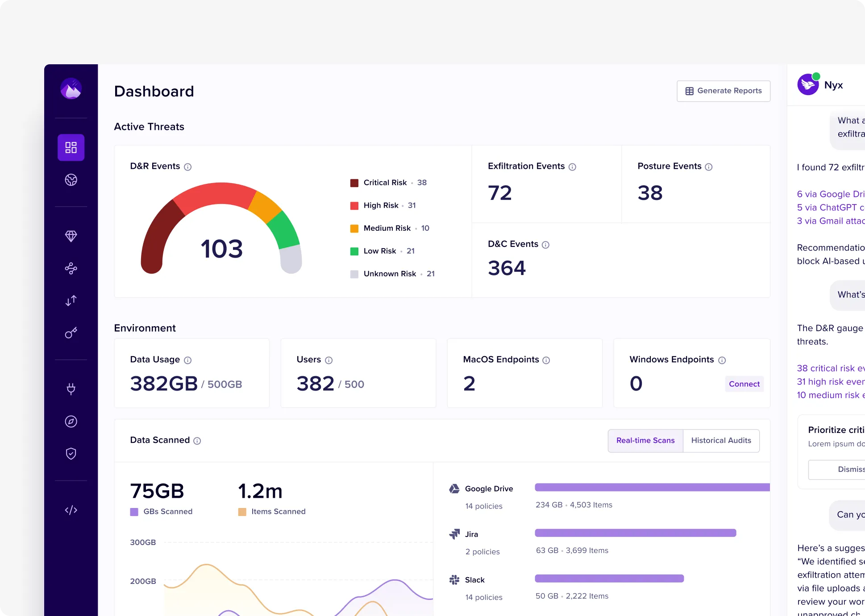Select the up-down arrows sidebar icon
This screenshot has width=865, height=616.
click(71, 300)
